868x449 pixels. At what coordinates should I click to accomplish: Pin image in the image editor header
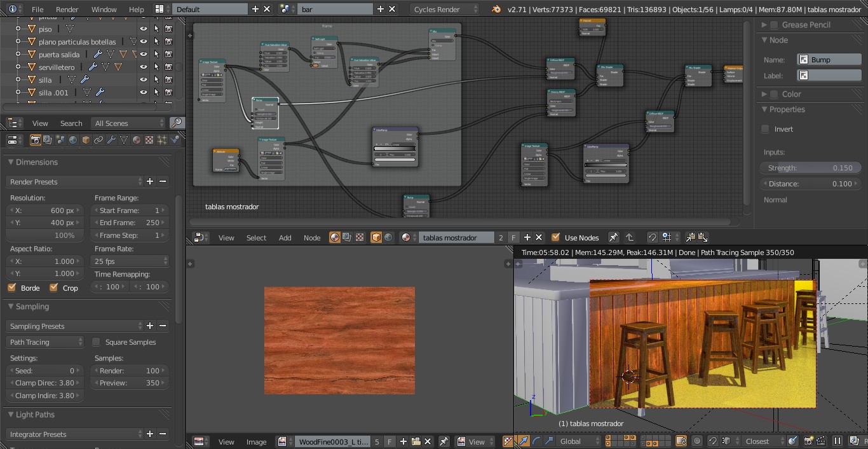click(x=444, y=441)
